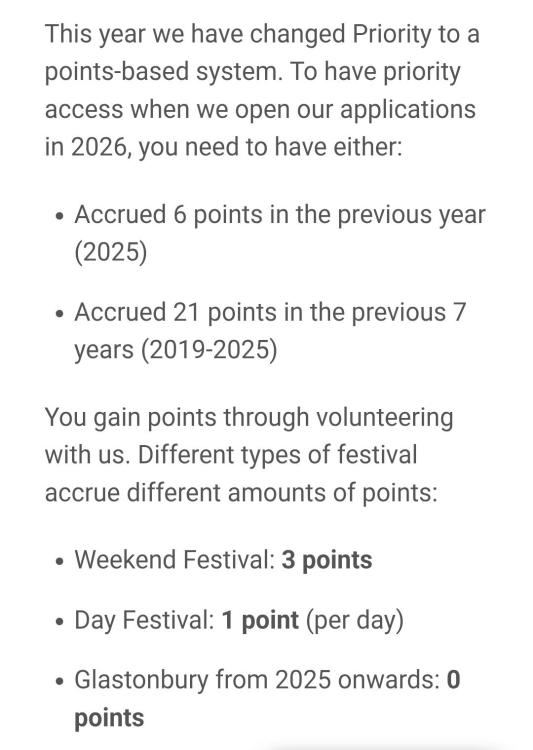The height and width of the screenshot is (750, 533).
Task: Click 'Glastonbury from 2025 onwards:' text
Action: tap(257, 680)
